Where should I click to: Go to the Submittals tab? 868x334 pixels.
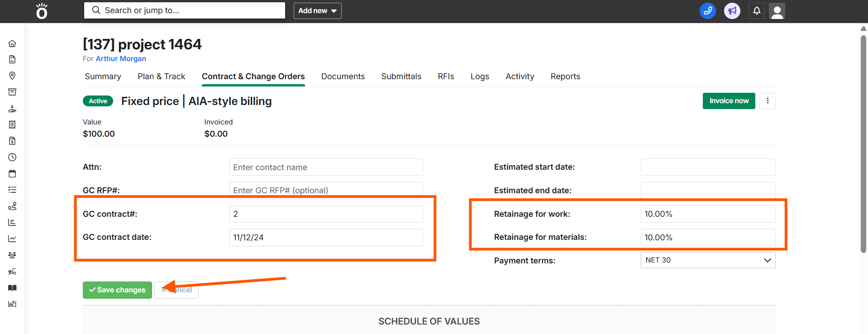[401, 76]
